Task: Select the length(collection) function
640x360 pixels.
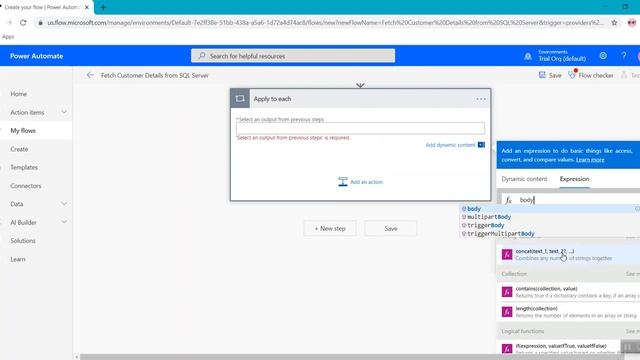Action: [568, 312]
